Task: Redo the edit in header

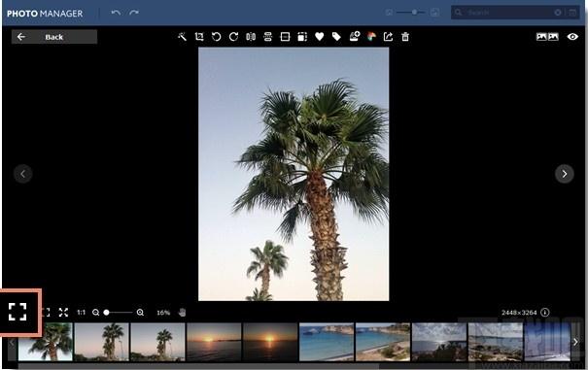Action: tap(134, 13)
